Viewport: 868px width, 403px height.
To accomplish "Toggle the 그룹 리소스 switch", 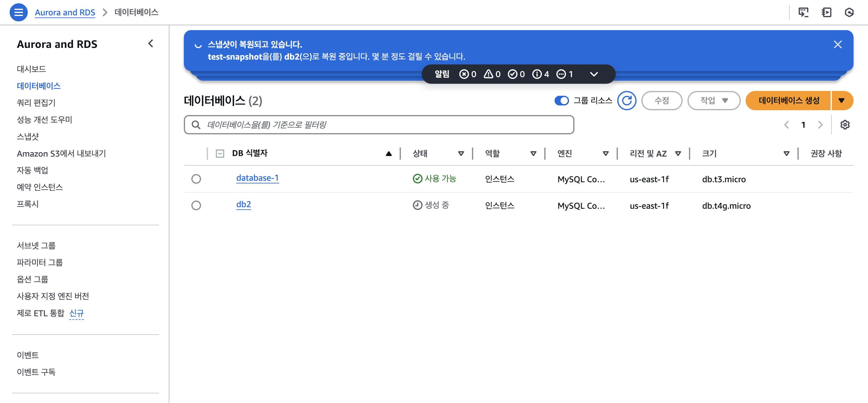I will 561,101.
